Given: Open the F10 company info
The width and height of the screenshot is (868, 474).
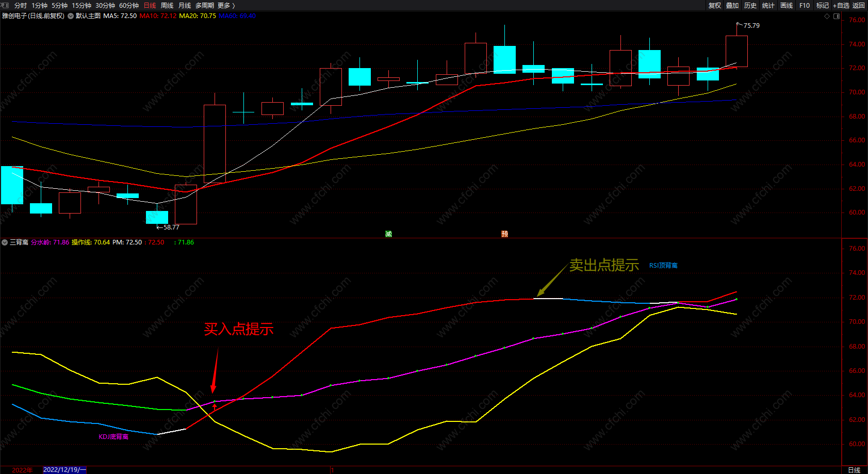Looking at the screenshot, I should (805, 5).
